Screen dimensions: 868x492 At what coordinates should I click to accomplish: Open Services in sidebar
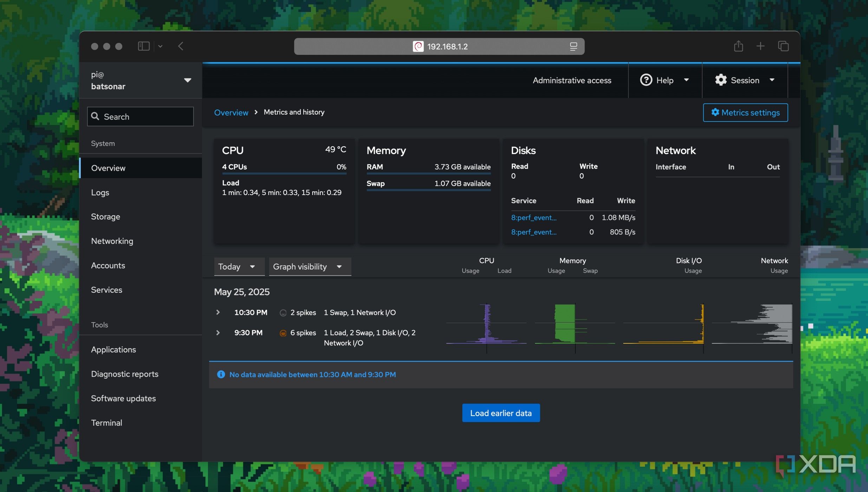pos(141,290)
